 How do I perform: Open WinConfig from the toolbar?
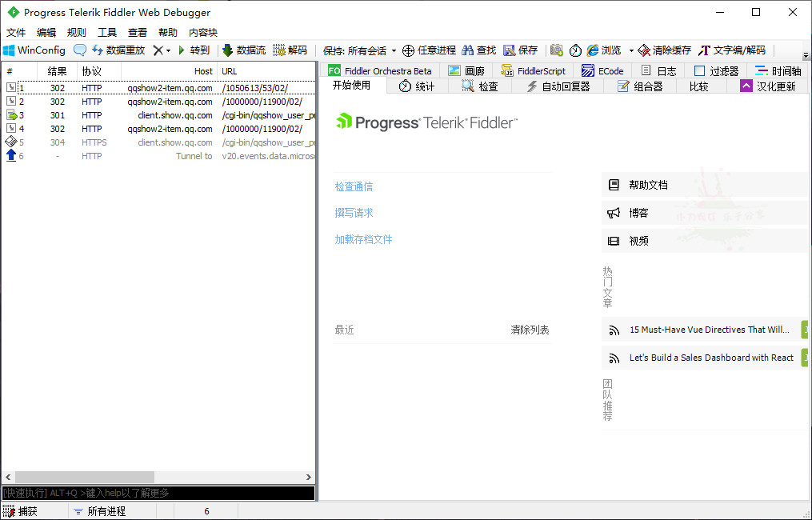pyautogui.click(x=34, y=50)
